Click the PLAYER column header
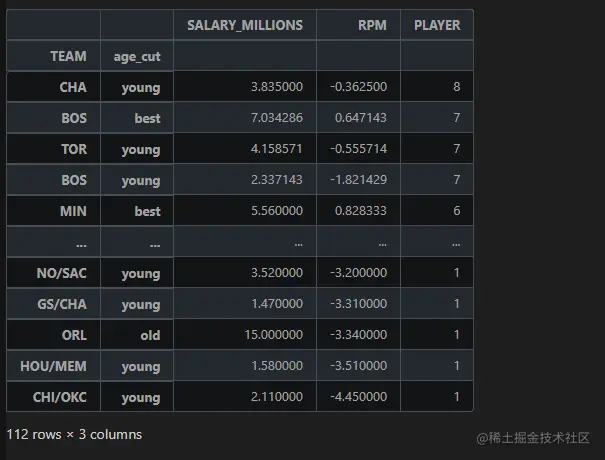Viewport: 605px width, 460px height. tap(437, 25)
